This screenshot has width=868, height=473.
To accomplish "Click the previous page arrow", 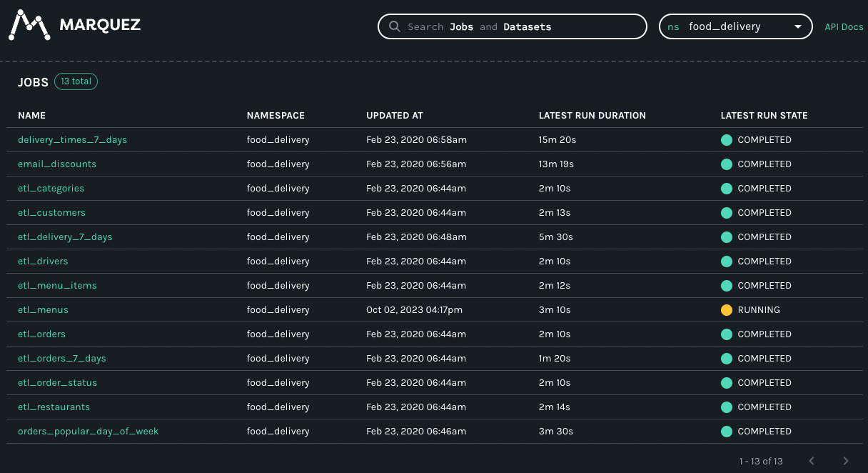I will [x=812, y=461].
